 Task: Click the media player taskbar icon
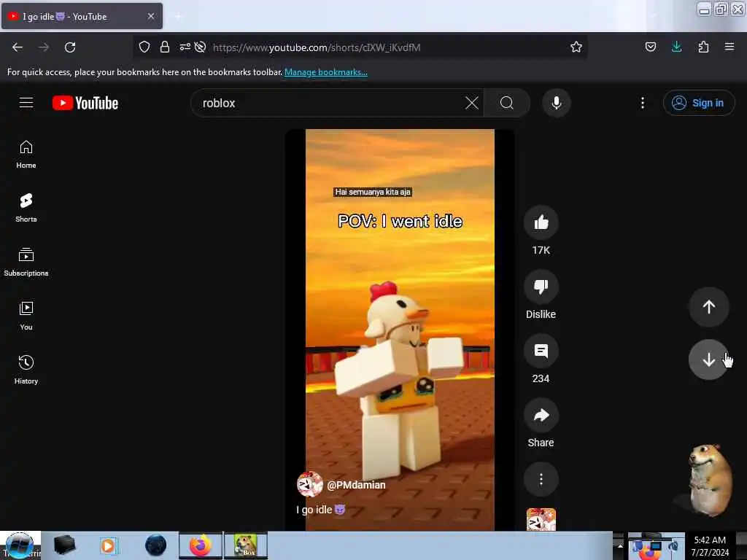108,545
